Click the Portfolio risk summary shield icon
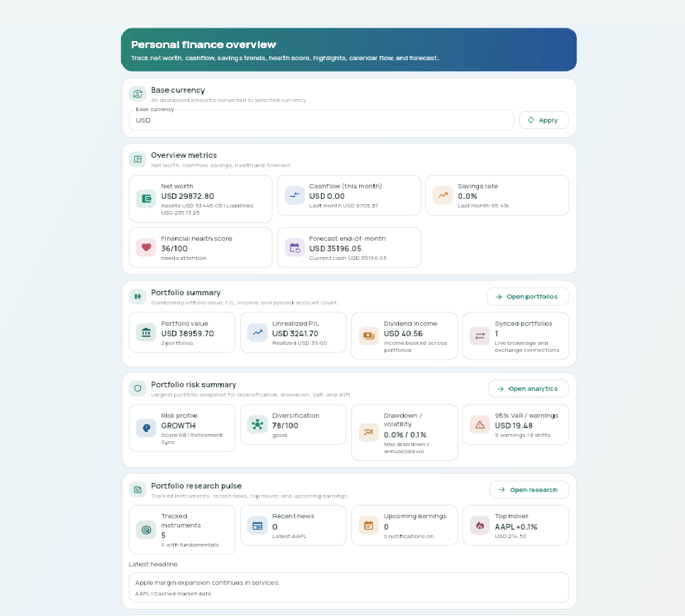This screenshot has height=616, width=685. tap(137, 389)
